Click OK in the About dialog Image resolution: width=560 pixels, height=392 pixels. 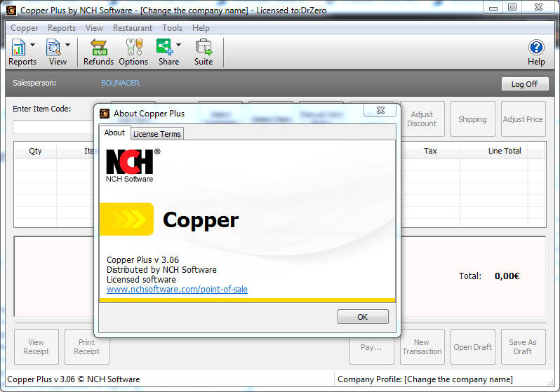pos(363,317)
